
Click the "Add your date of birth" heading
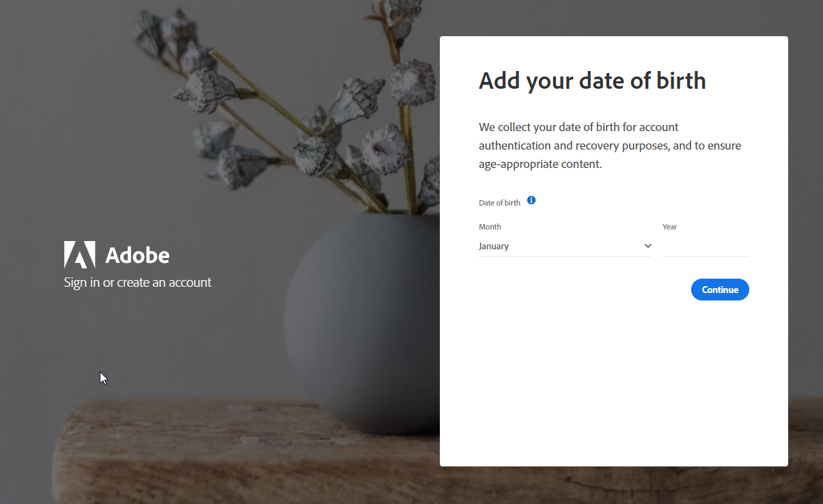(x=592, y=81)
